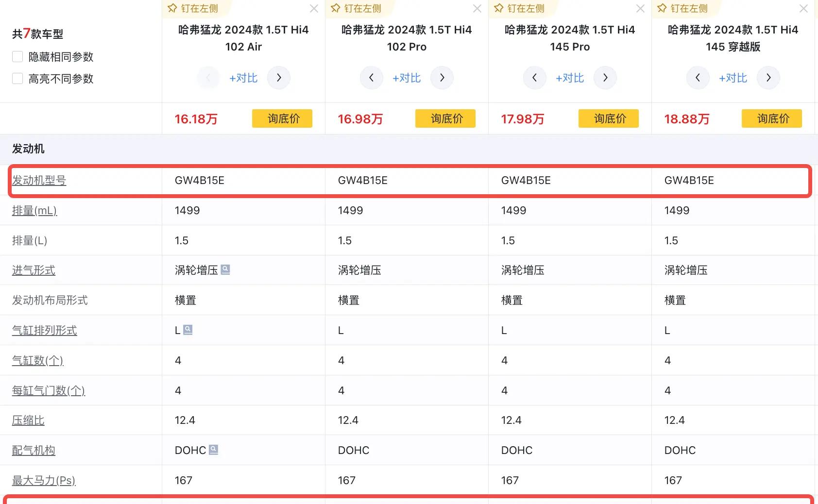Enable 隐藏相同参数 checkbox
Screen dimensions: 818x504
click(17, 57)
